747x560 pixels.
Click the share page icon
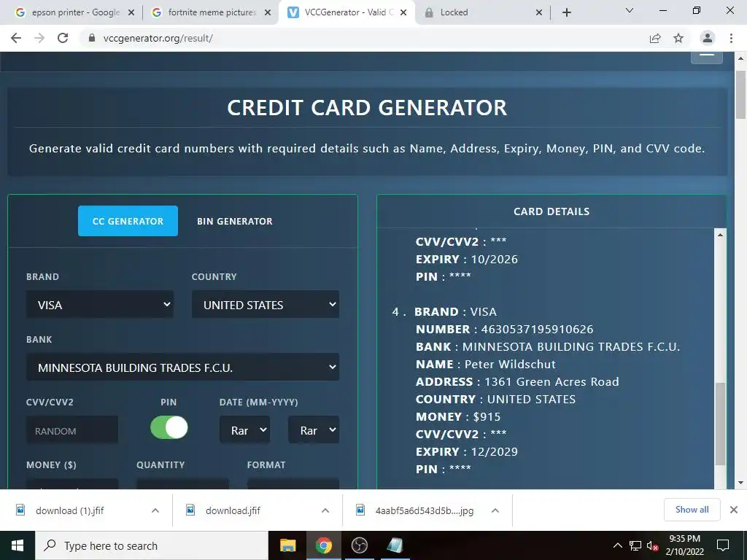click(x=655, y=38)
